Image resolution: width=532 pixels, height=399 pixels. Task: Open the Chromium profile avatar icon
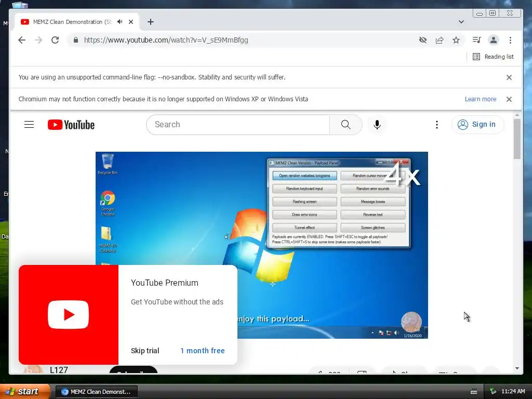(494, 40)
